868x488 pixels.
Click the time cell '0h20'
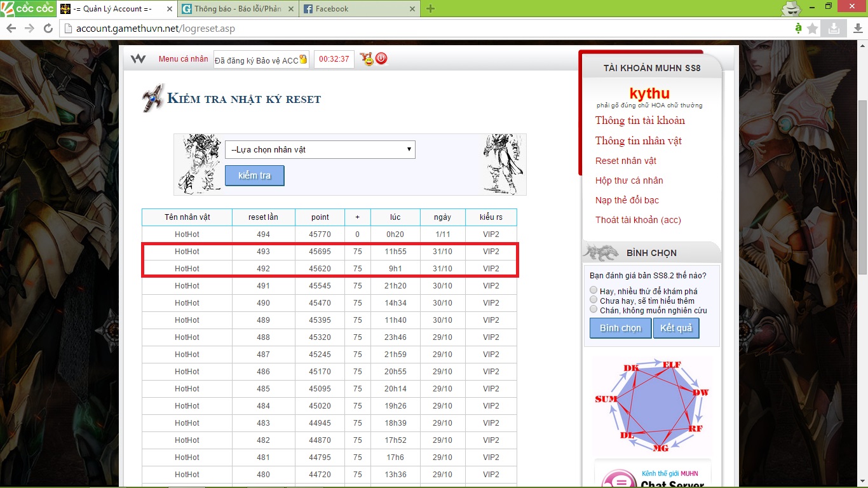point(395,234)
